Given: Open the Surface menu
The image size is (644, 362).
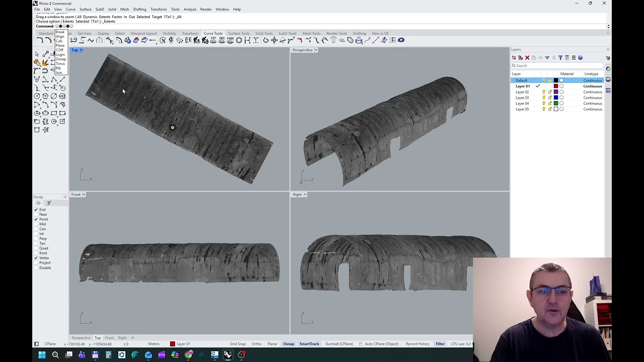Looking at the screenshot, I should tap(85, 9).
